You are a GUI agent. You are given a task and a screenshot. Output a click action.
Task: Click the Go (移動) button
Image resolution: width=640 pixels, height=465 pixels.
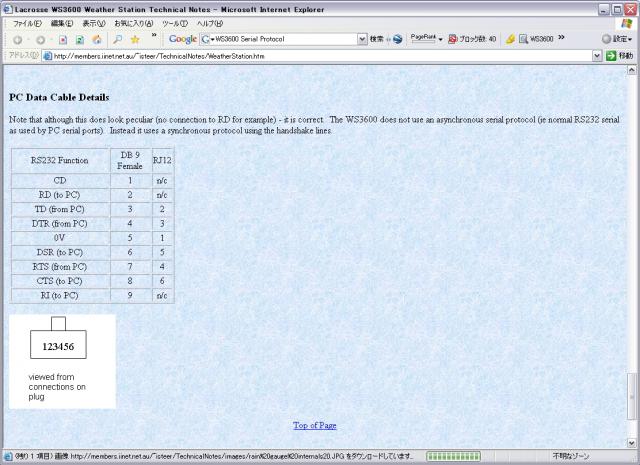(x=620, y=56)
